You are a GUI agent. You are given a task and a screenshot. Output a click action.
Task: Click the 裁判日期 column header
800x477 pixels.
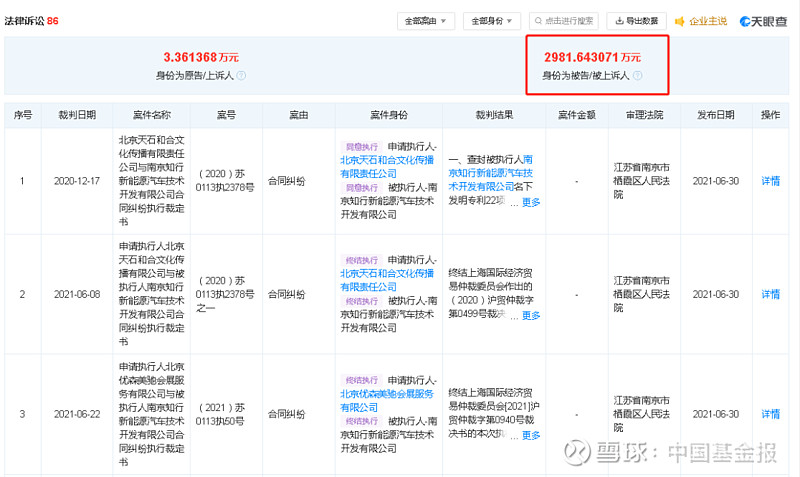[77, 115]
